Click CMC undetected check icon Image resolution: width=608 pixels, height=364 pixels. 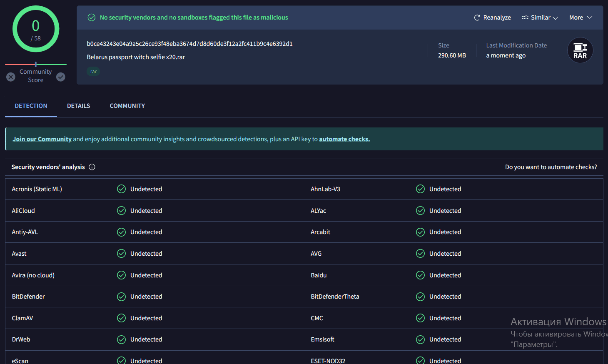(421, 318)
